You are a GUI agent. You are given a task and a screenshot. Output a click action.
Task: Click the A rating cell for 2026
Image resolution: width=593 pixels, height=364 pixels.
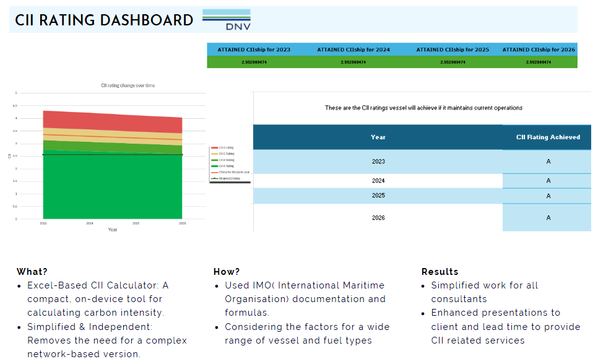[x=548, y=217]
